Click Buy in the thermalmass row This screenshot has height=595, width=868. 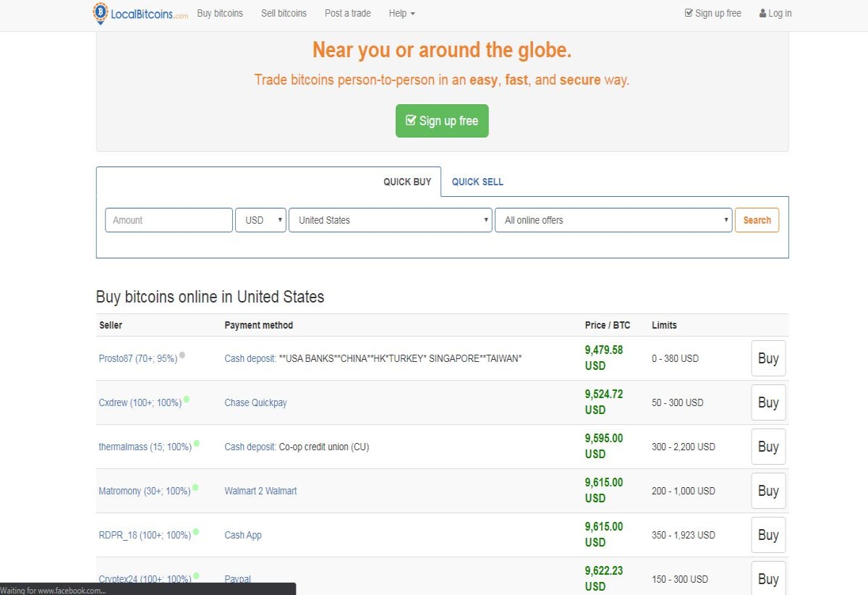pos(768,447)
